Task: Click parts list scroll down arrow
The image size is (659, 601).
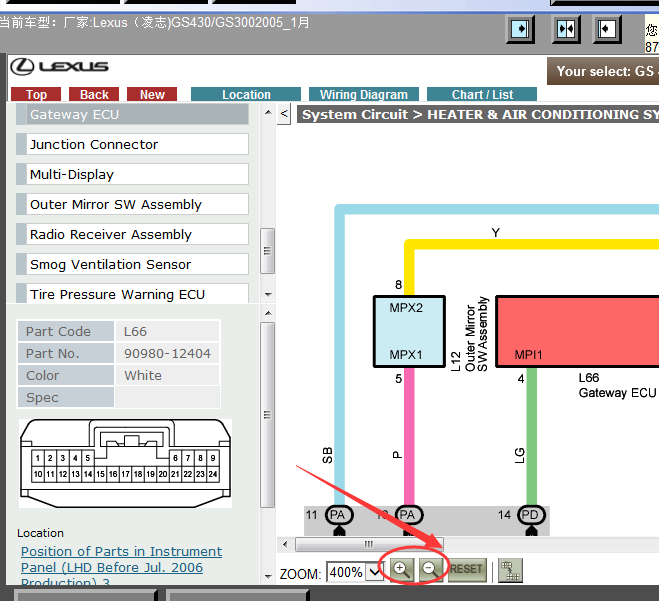Action: pyautogui.click(x=268, y=295)
